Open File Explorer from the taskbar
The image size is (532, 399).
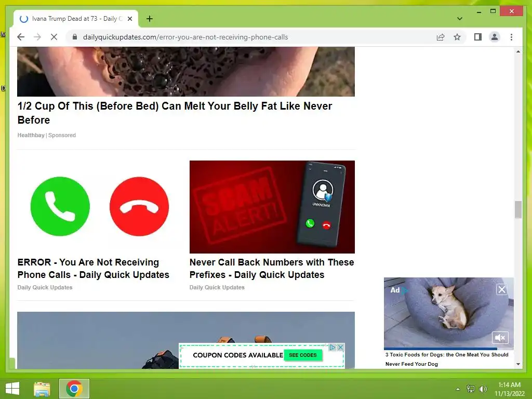(x=42, y=389)
